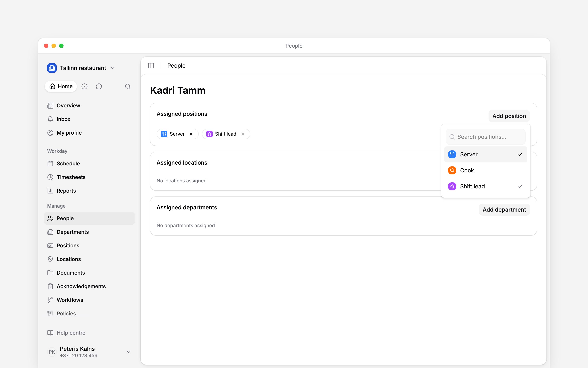Expand the Pēteris Kalns account menu chevron

129,352
